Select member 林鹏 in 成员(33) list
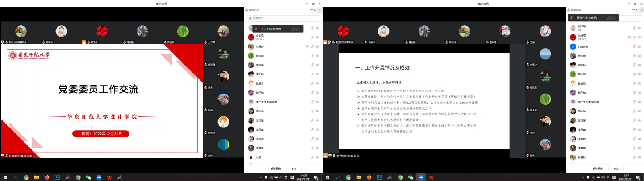 [283, 157]
